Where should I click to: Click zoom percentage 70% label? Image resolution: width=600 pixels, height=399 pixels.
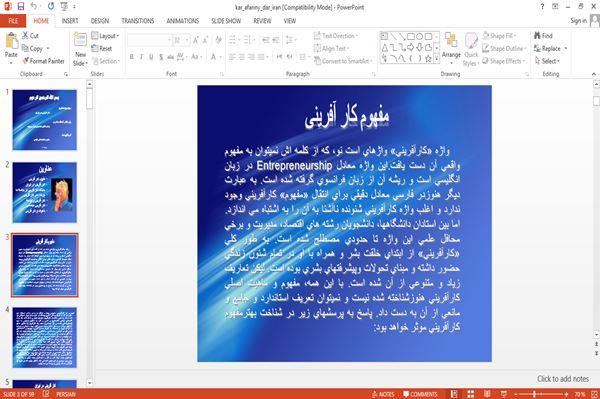(x=580, y=394)
